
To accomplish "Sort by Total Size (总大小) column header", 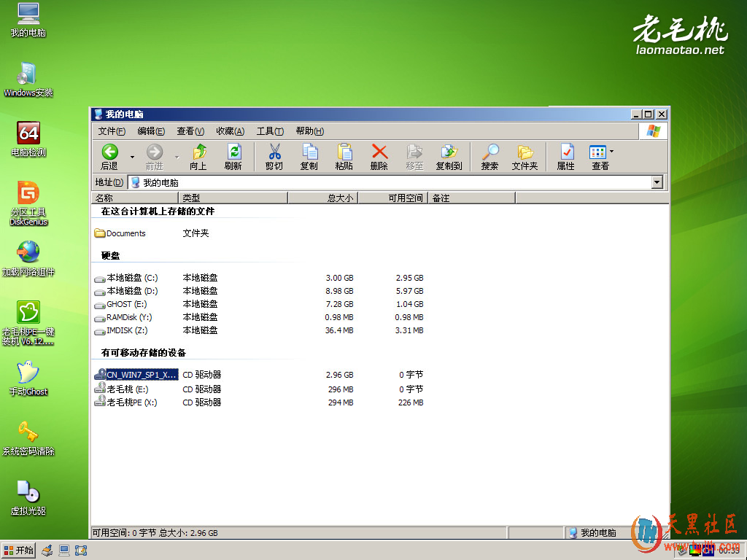I will point(323,198).
